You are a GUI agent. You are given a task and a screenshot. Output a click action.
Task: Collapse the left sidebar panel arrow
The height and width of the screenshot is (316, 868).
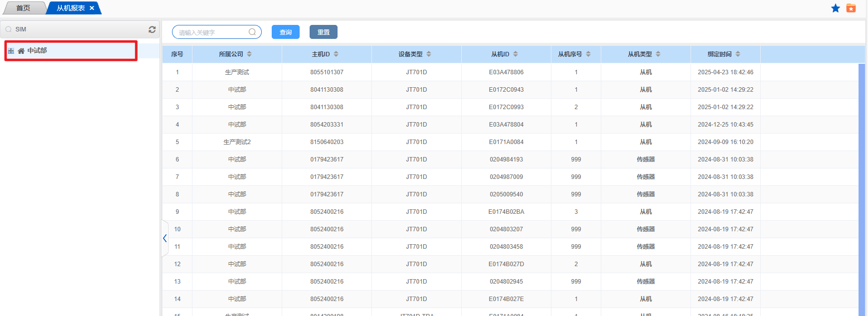(165, 238)
